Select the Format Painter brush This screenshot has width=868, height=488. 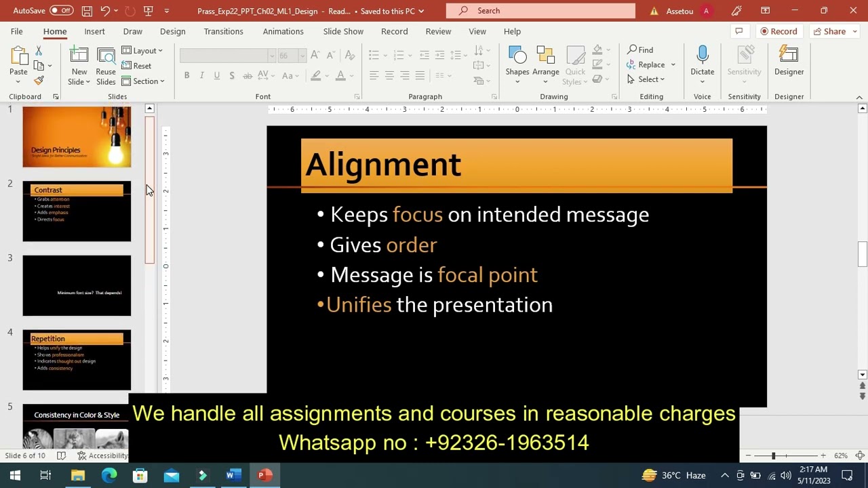[39, 81]
